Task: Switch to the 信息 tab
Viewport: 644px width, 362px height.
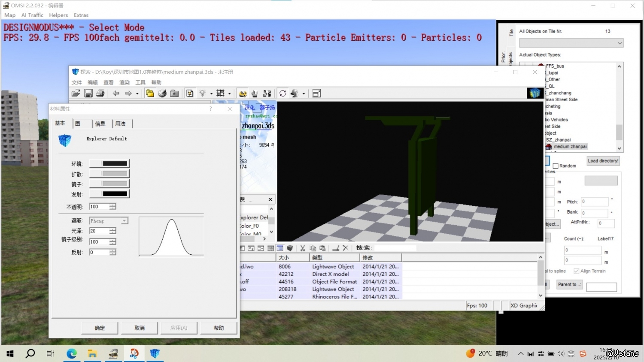Action: point(100,124)
